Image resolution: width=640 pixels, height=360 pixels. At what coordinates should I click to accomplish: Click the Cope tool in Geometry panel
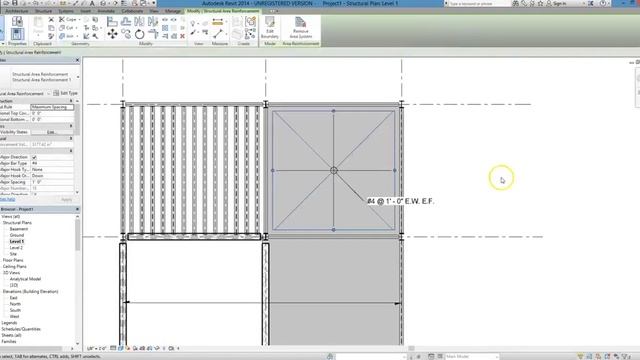click(x=68, y=19)
